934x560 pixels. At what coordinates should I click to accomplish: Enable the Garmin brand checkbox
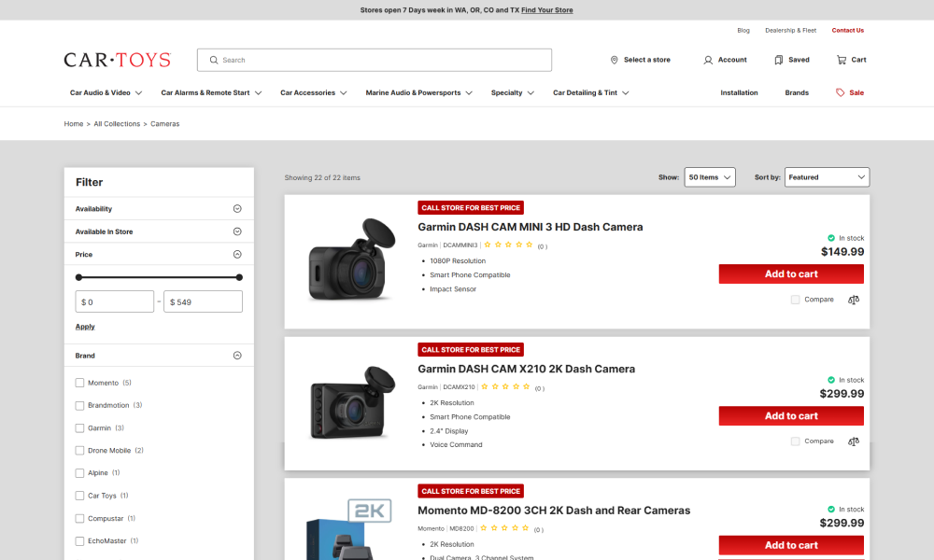tap(79, 428)
